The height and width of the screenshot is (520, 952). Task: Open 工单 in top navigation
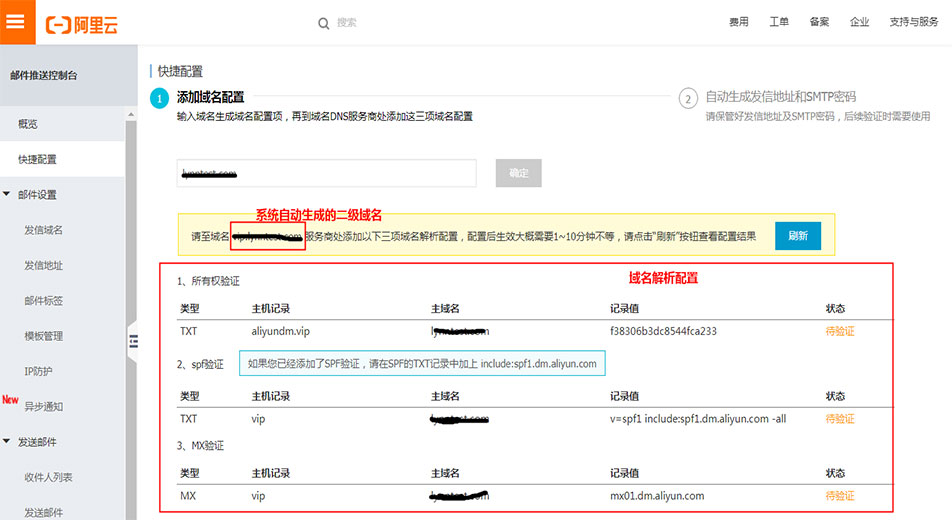(x=779, y=22)
